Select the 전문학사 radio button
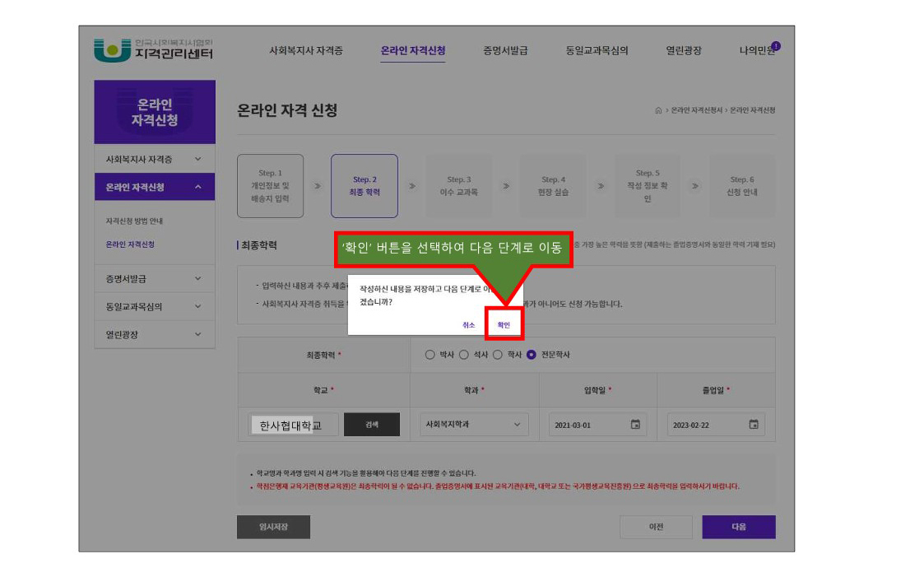 pos(532,355)
